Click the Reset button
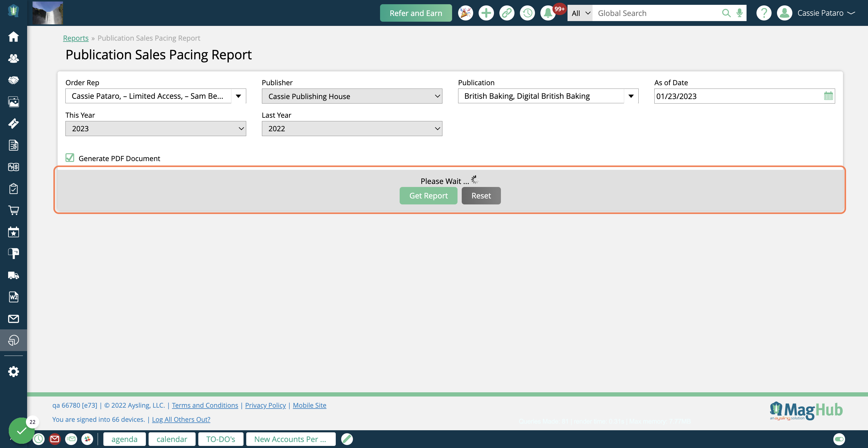 coord(481,195)
